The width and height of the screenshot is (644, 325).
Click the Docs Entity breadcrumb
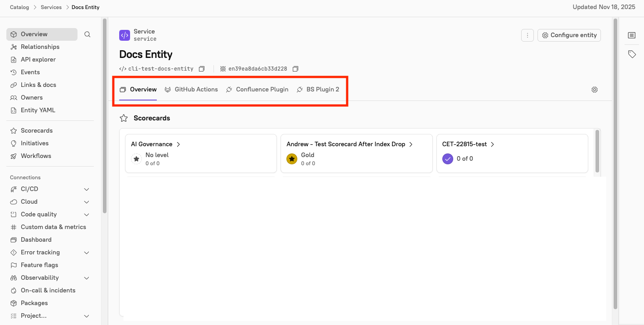coord(86,7)
